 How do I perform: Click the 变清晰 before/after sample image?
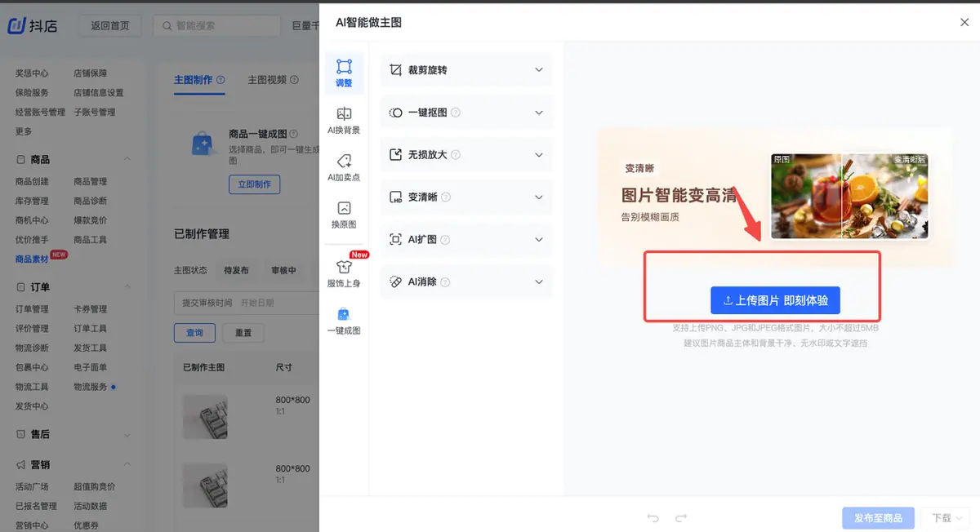(849, 196)
